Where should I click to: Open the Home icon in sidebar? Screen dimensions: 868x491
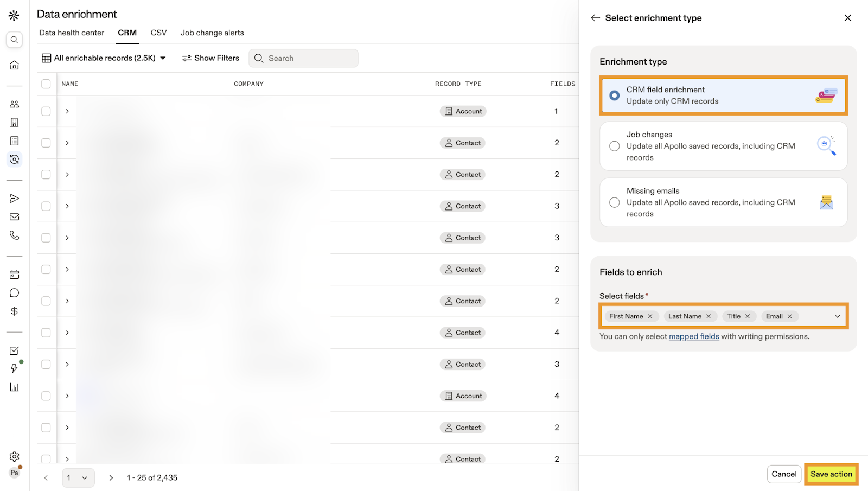(x=15, y=65)
